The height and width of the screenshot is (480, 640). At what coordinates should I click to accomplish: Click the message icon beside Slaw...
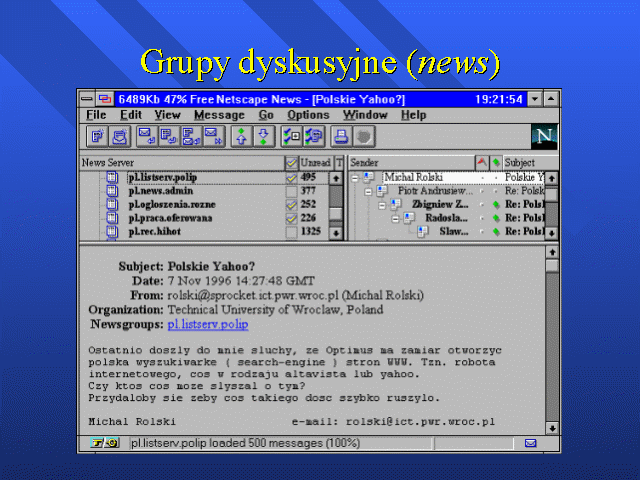[423, 231]
